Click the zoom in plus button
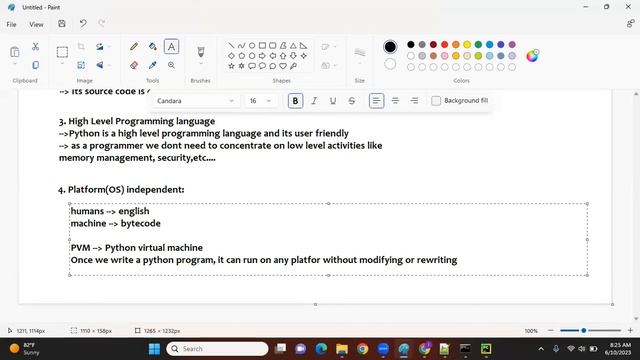This screenshot has width=640, height=360. click(630, 330)
